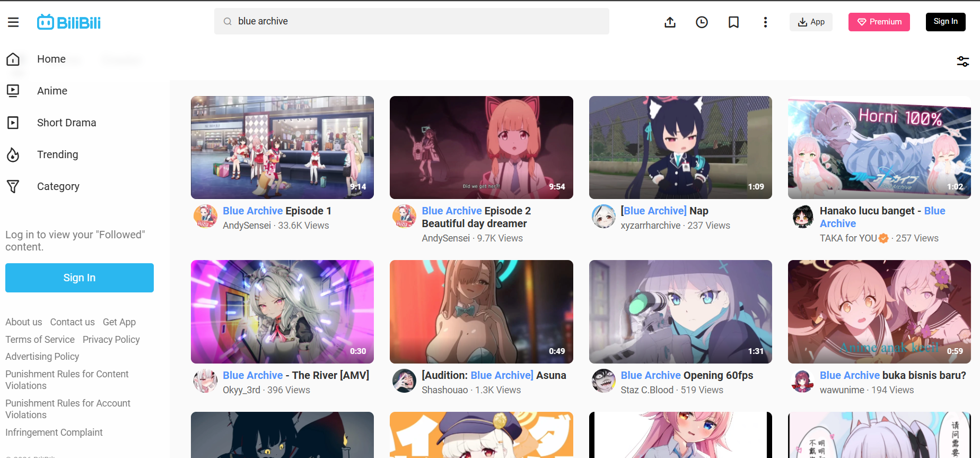The width and height of the screenshot is (980, 458).
Task: Open the Advertising Policy link
Action: tap(42, 357)
